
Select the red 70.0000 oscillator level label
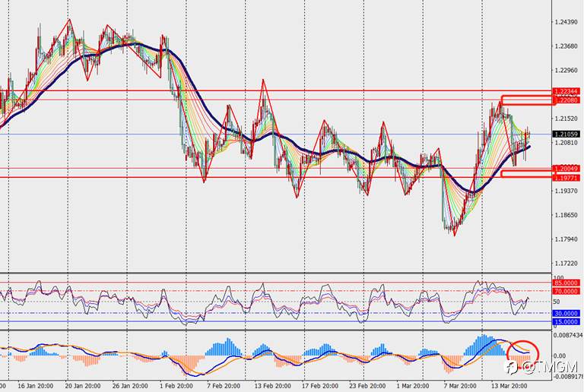pos(566,292)
